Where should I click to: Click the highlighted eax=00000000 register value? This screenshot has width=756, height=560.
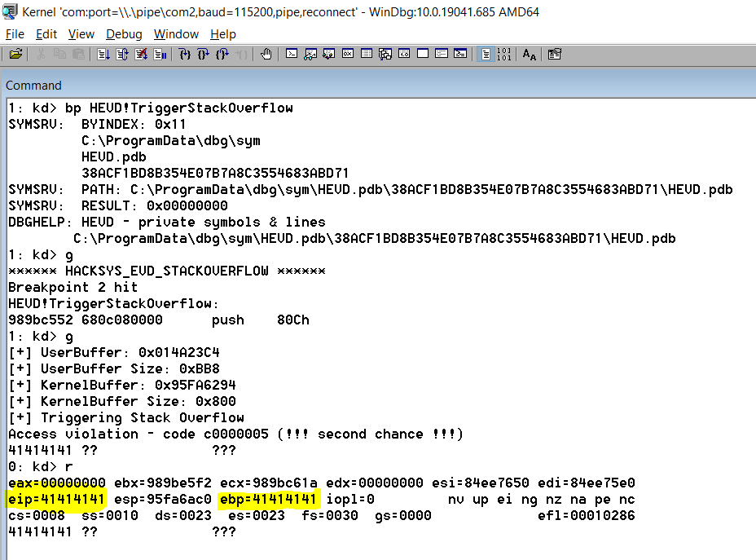point(57,483)
